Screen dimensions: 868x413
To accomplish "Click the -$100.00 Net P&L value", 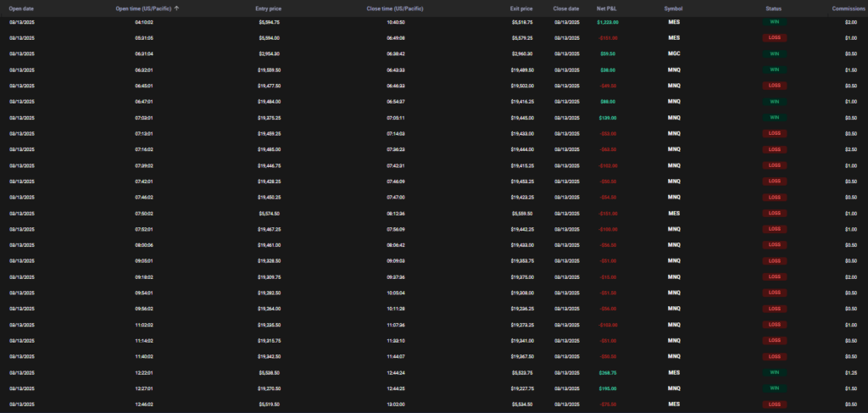I will pyautogui.click(x=608, y=229).
